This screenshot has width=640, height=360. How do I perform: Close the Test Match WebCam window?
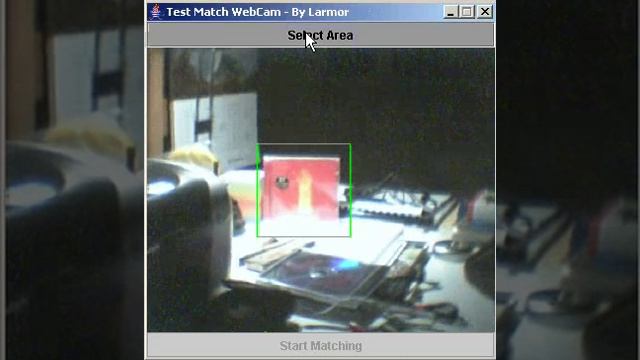[484, 12]
